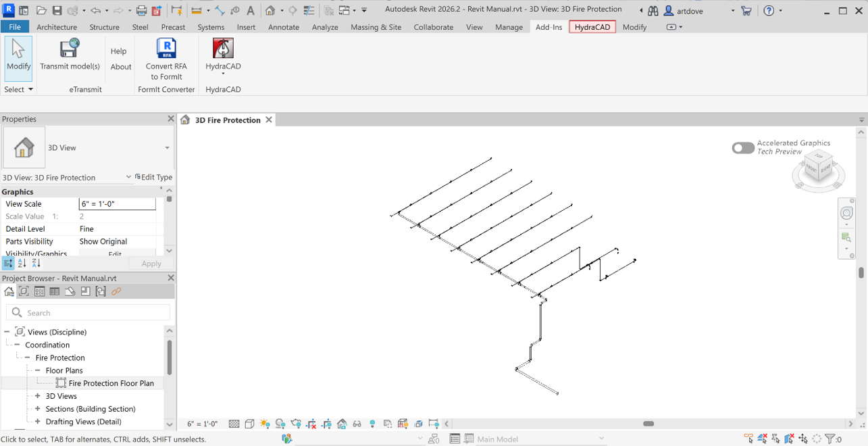Toggle Select Underlay Elements in status bar
Viewport: 868px width, 446px height.
pos(762,439)
